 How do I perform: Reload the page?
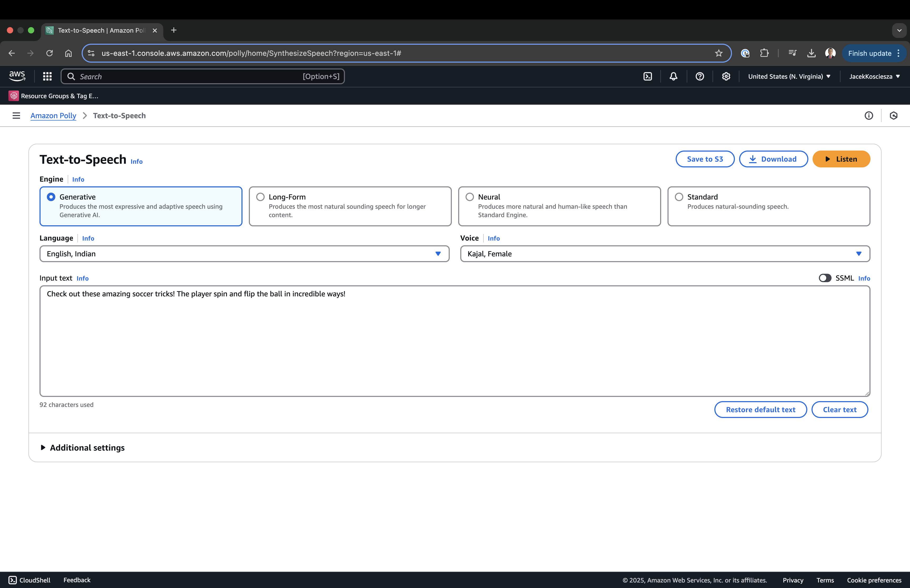(x=50, y=53)
